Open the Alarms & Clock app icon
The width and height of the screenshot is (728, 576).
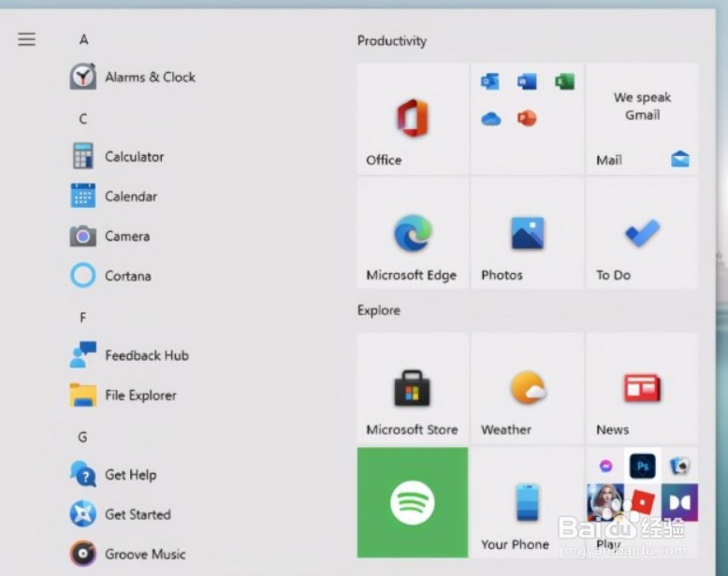point(83,77)
